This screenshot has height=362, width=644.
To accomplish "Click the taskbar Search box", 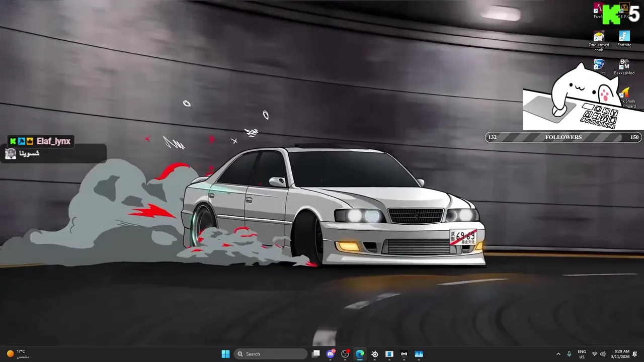I will click(x=271, y=354).
